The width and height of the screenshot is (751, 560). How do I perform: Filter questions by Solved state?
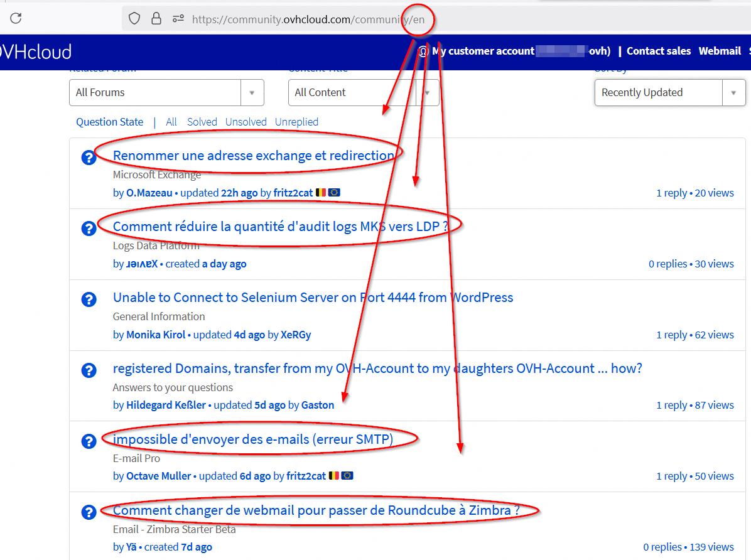point(202,122)
